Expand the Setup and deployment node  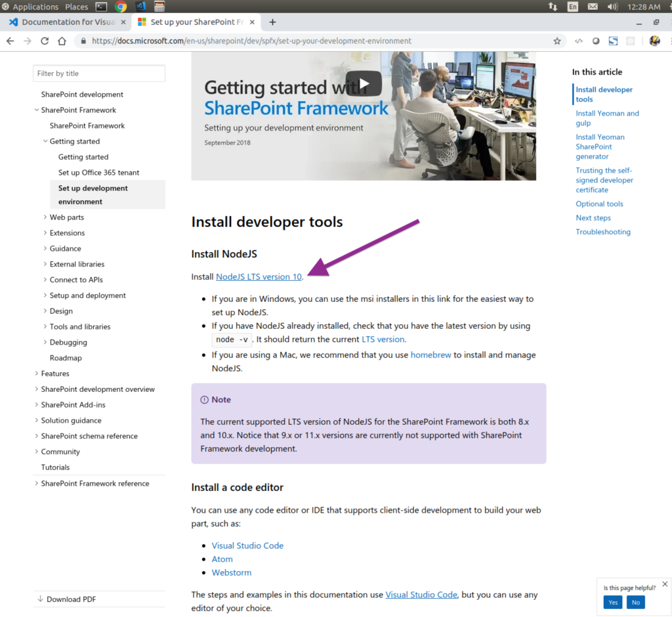45,295
